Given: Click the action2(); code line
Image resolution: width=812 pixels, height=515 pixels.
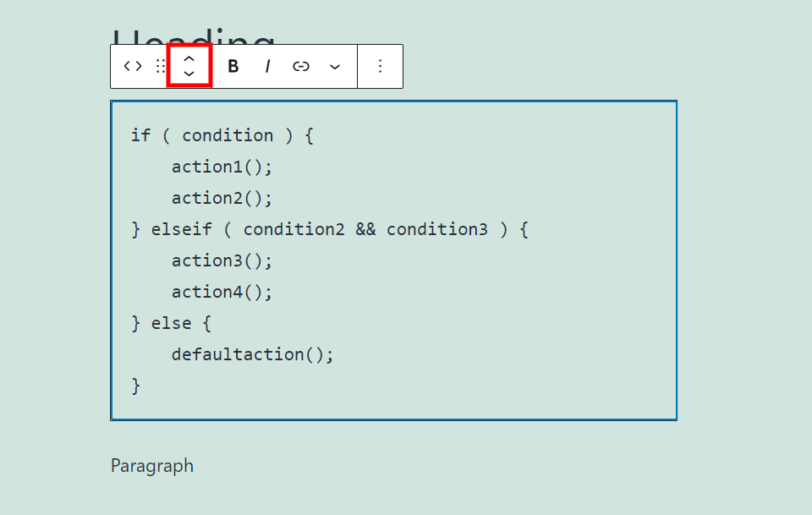Looking at the screenshot, I should 222,198.
